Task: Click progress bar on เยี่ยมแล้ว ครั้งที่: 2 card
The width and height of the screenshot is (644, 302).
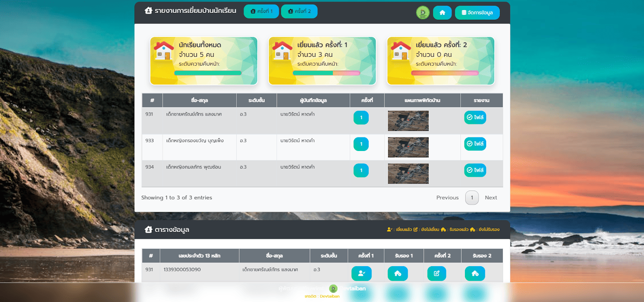Action: (445, 73)
